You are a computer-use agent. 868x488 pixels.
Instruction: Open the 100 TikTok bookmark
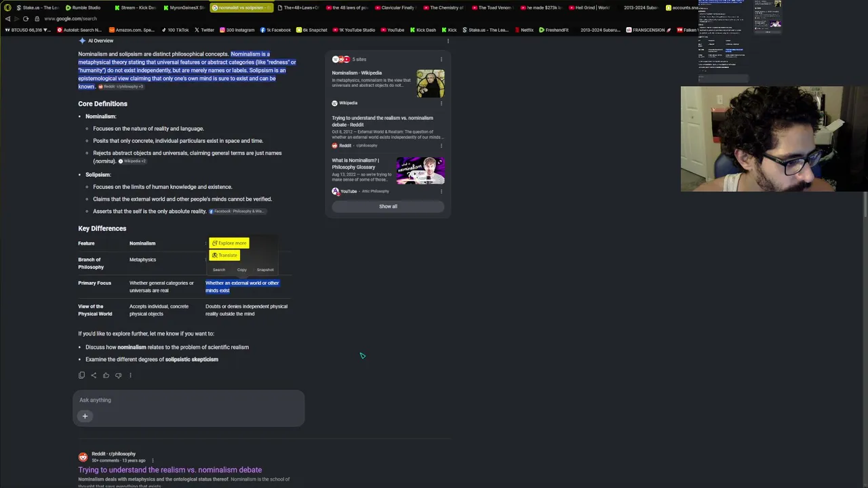[x=175, y=30]
